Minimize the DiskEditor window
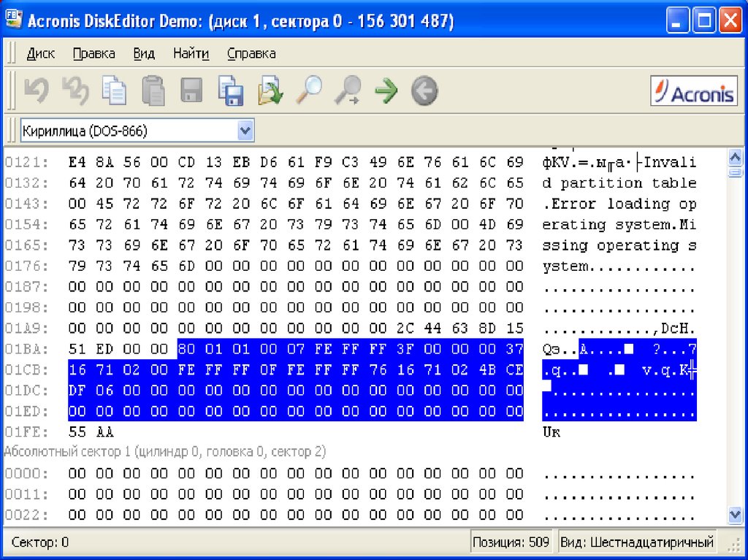This screenshot has width=748, height=560. coord(677,20)
